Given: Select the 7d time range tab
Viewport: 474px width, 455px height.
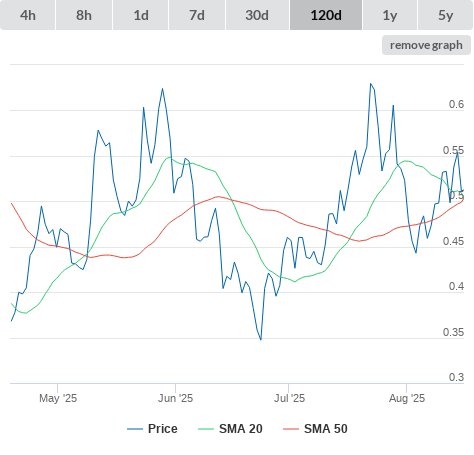Looking at the screenshot, I should coord(197,15).
